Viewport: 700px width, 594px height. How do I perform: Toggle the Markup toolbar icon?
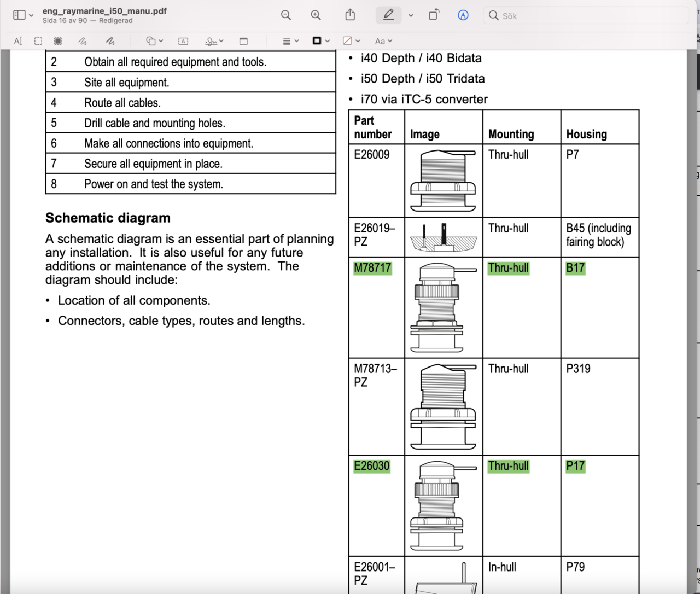pyautogui.click(x=463, y=15)
